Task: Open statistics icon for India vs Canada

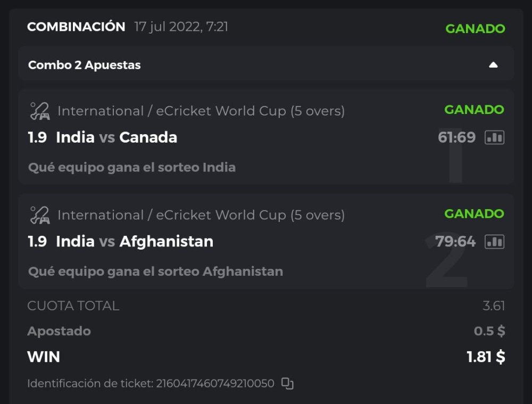Action: (494, 138)
